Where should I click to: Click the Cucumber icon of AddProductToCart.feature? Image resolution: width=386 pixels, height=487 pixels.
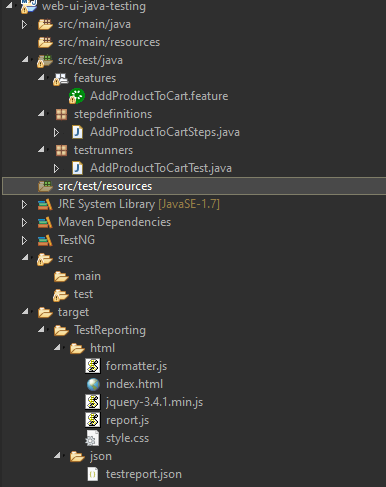click(77, 96)
